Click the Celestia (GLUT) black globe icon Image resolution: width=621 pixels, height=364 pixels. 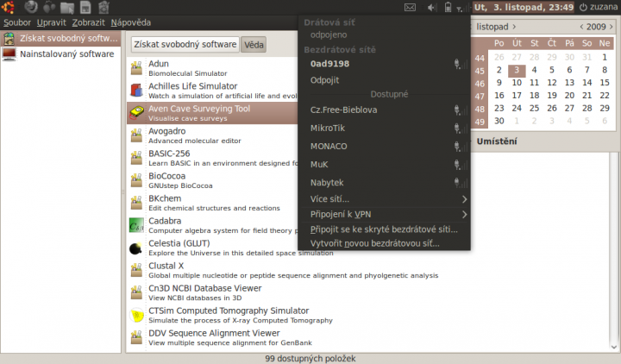coord(136,248)
